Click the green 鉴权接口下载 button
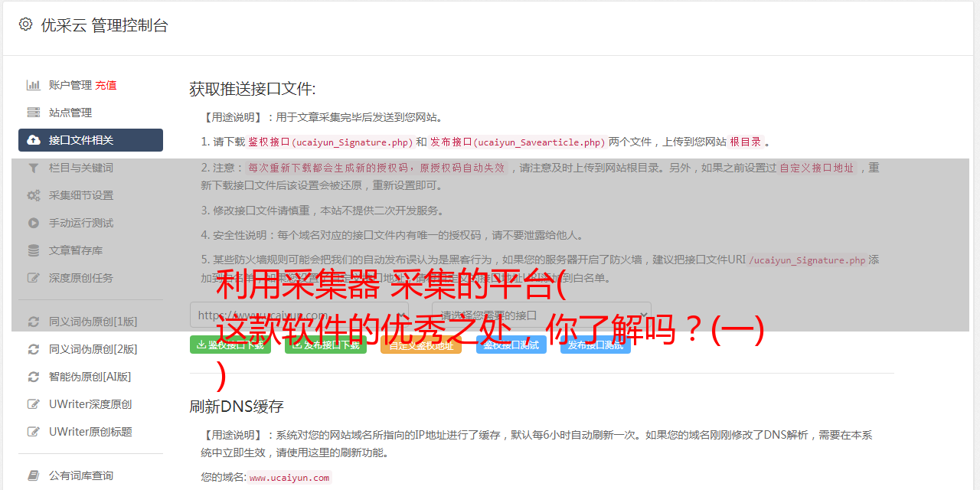This screenshot has height=490, width=980. click(x=230, y=345)
